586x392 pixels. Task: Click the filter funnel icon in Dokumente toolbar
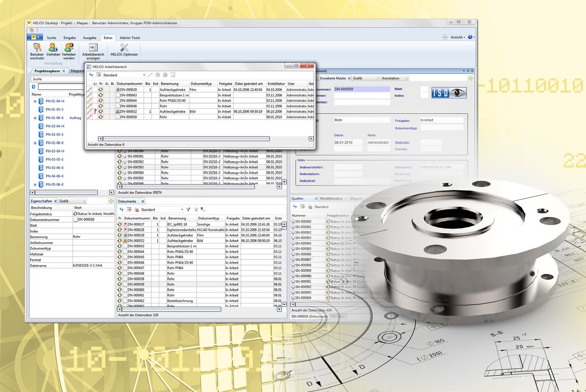coord(188,209)
